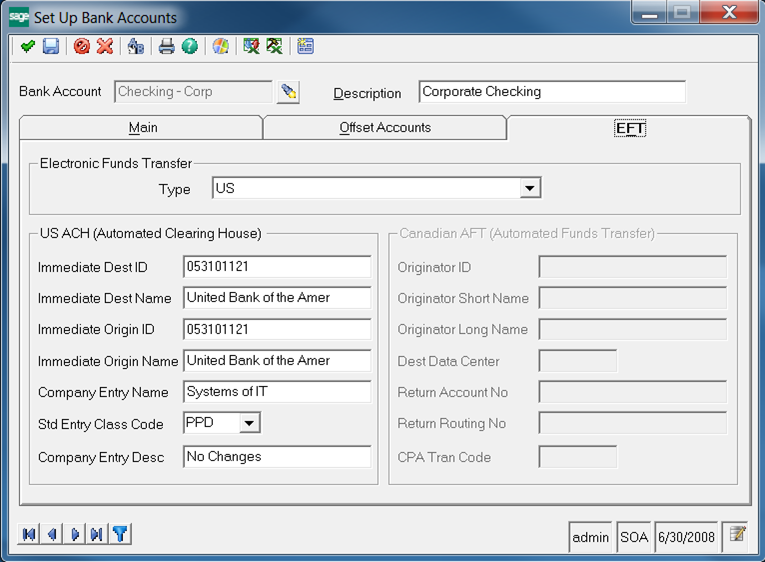Image resolution: width=765 pixels, height=562 pixels.
Task: Click the funnel filter icon
Action: coord(120,534)
